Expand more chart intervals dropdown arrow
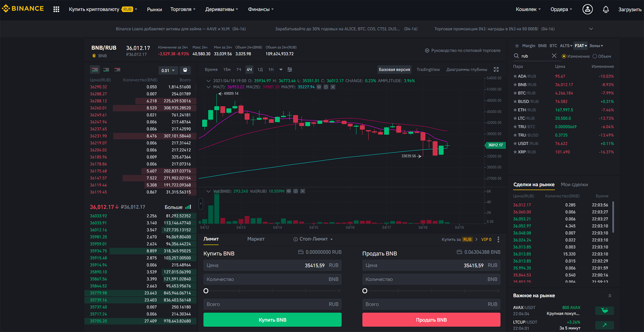This screenshot has height=332, width=644. click(281, 70)
